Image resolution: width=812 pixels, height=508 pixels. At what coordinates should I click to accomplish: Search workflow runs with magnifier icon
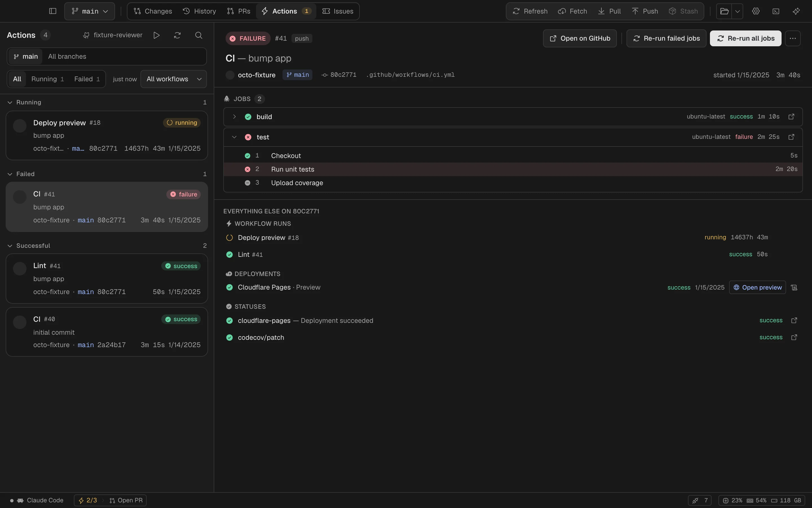click(199, 35)
